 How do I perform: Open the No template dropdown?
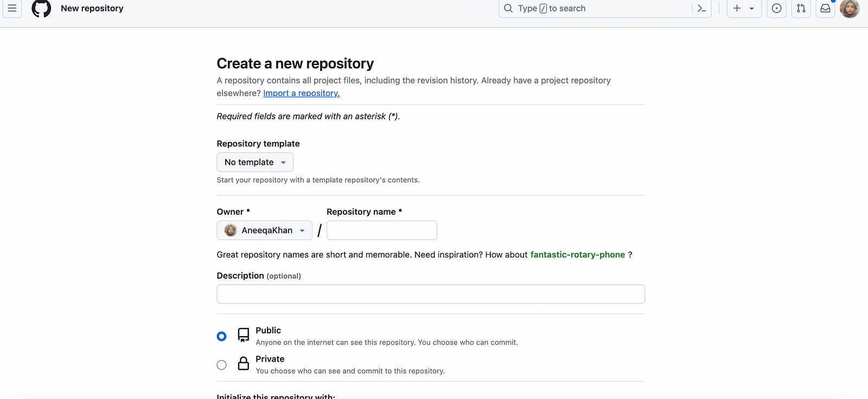click(255, 162)
